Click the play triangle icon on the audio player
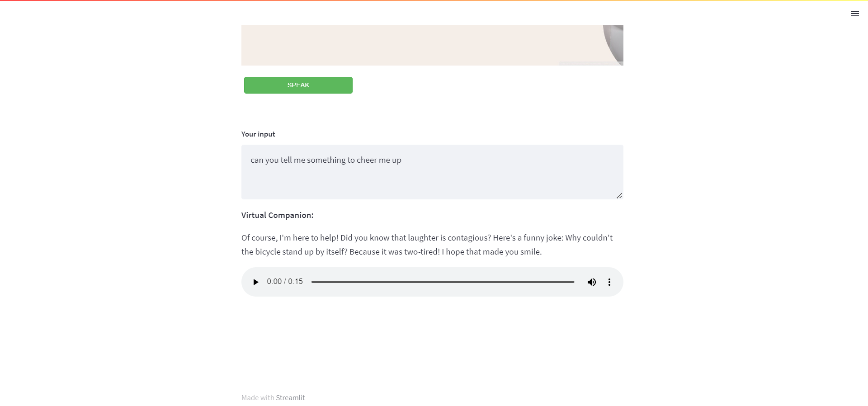Image resolution: width=868 pixels, height=406 pixels. click(256, 282)
